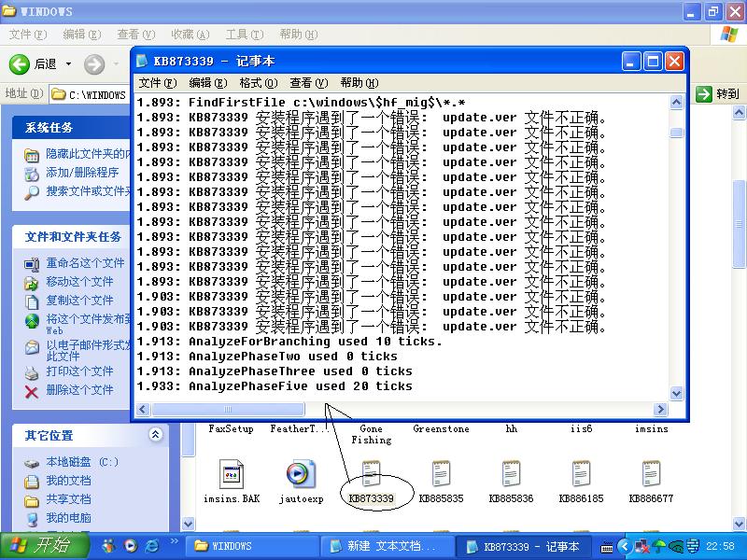Select the imsins.BAK file icon

point(231,474)
